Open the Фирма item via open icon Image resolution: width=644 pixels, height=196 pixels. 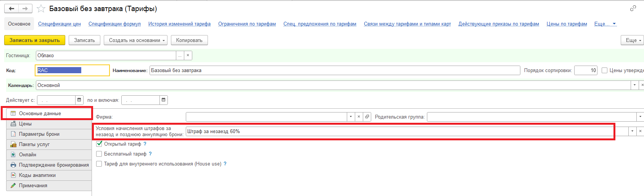(367, 117)
